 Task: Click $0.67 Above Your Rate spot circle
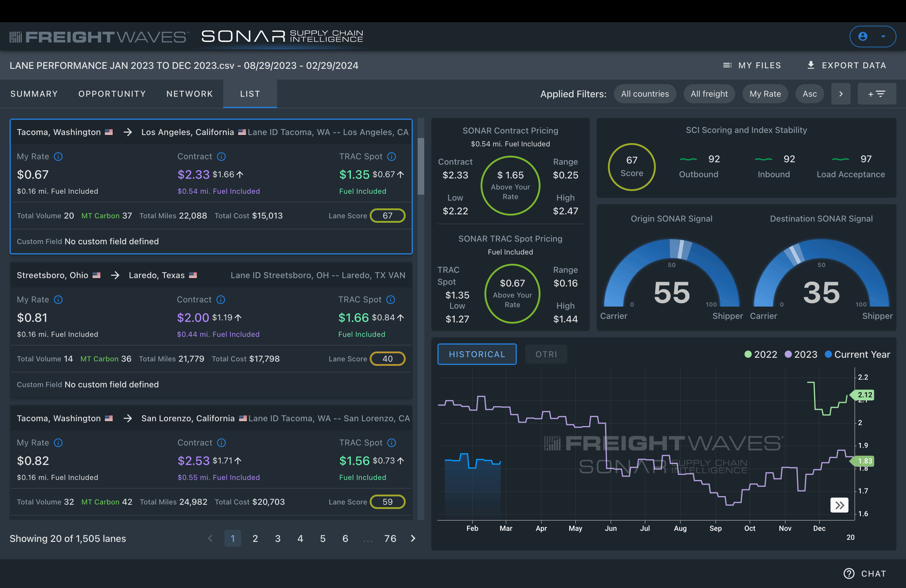(x=512, y=294)
